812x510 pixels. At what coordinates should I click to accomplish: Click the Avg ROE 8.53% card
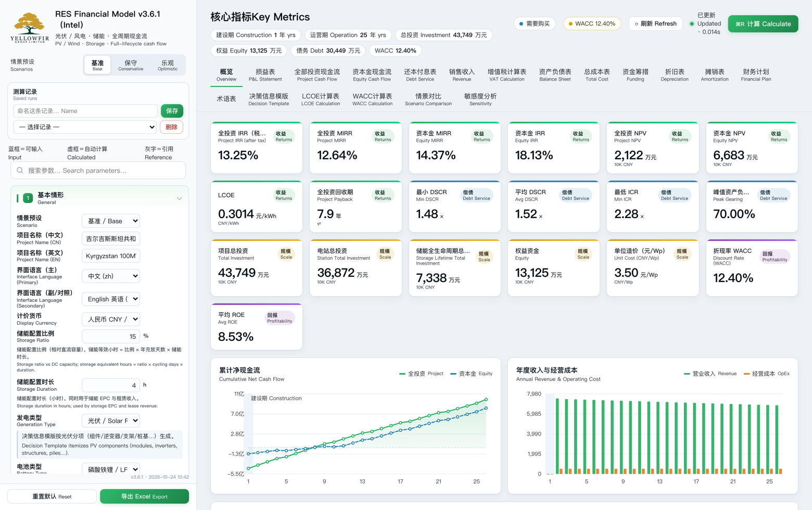[257, 326]
